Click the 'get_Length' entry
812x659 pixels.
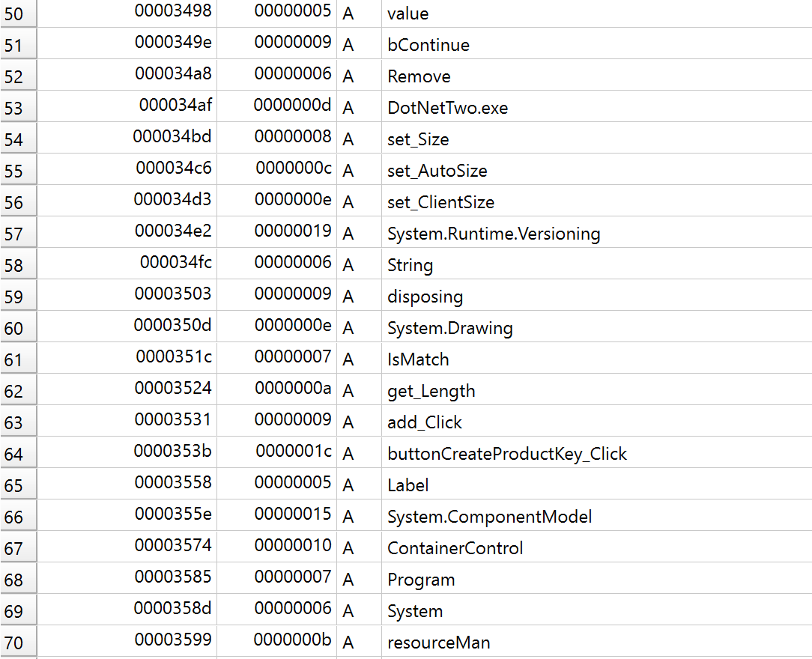point(431,391)
